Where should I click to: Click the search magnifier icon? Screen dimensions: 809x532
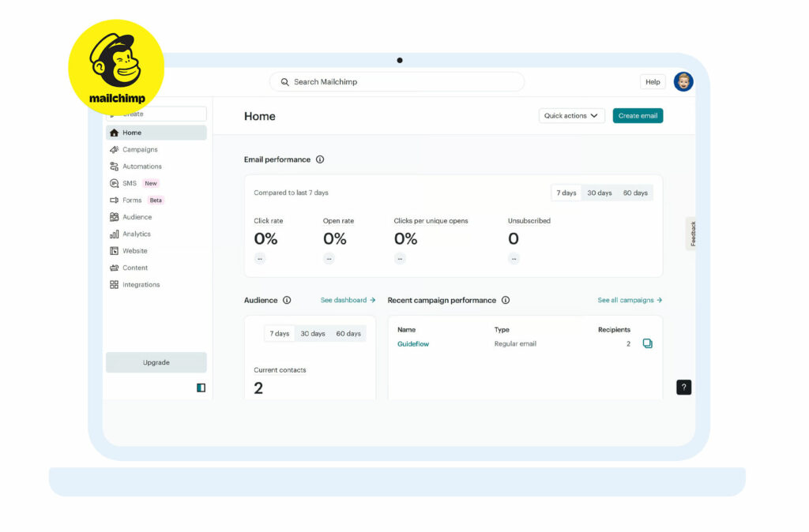284,82
